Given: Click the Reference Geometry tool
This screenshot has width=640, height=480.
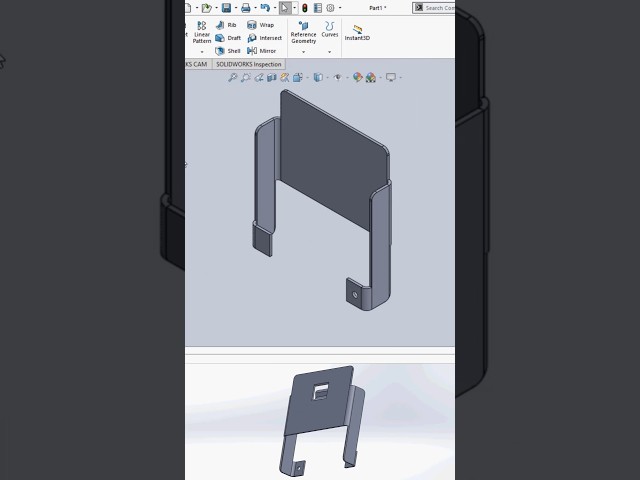Looking at the screenshot, I should pyautogui.click(x=303, y=32).
